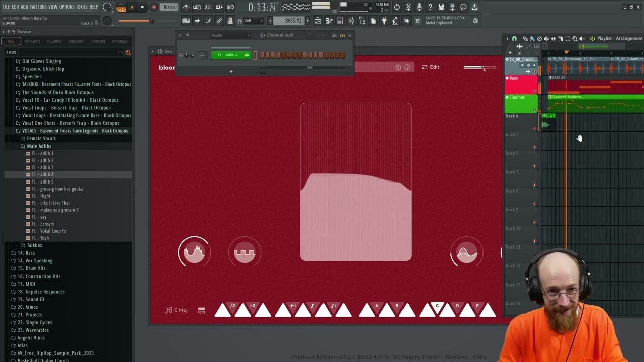Click the microphone one-click recording icon
This screenshot has height=362, width=644.
[419, 7]
